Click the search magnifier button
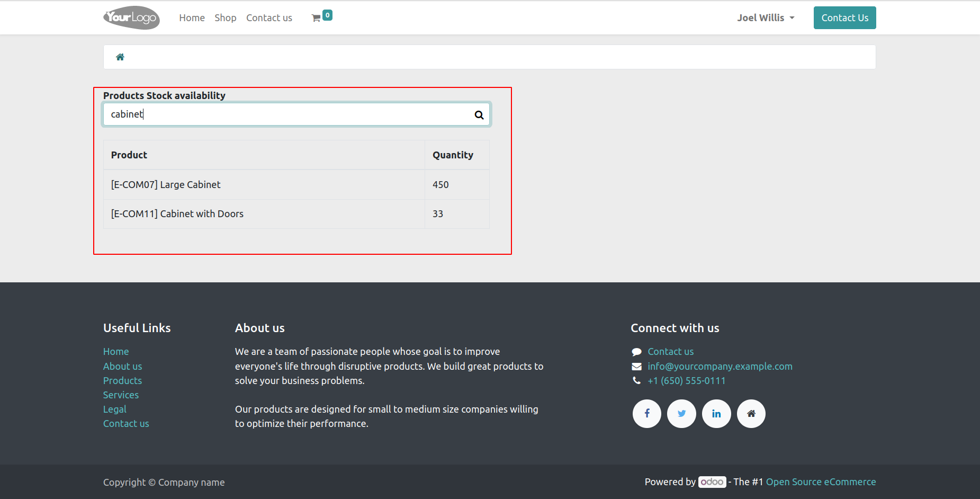 479,115
